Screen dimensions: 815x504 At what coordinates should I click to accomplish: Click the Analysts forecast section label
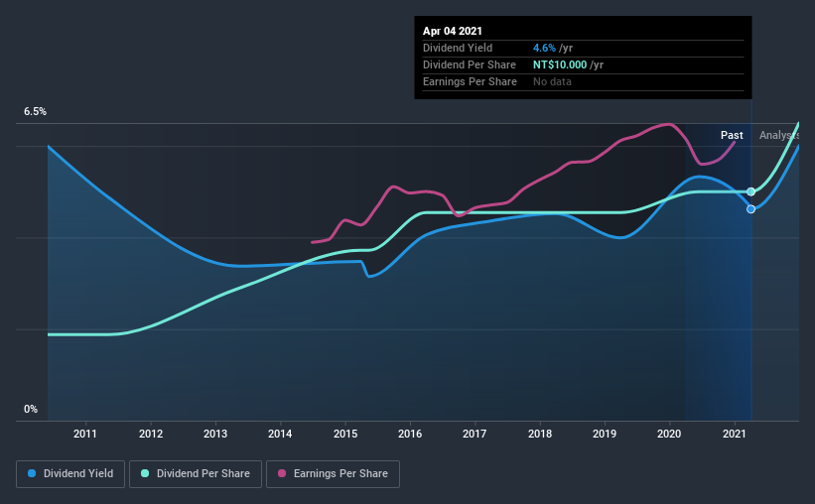779,135
